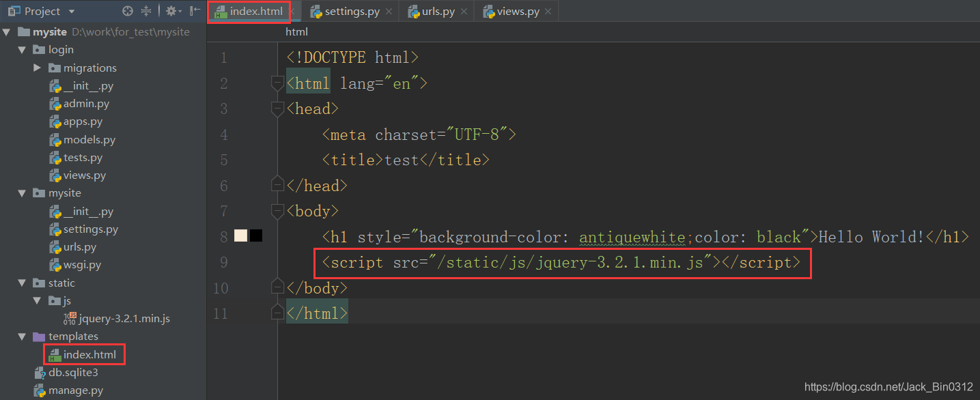Switch to the urls.py editor tab
This screenshot has height=400, width=980.
point(438,12)
